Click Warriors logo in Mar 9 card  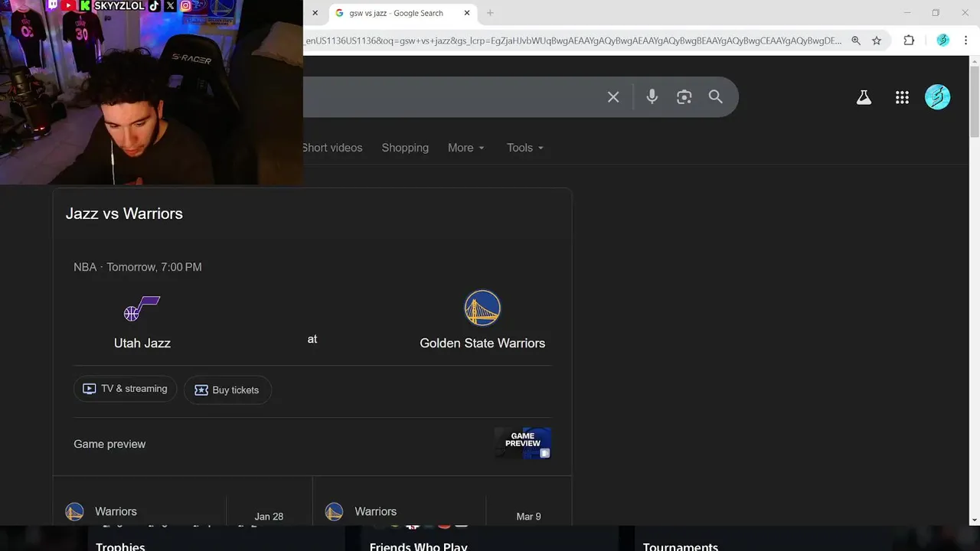(334, 511)
